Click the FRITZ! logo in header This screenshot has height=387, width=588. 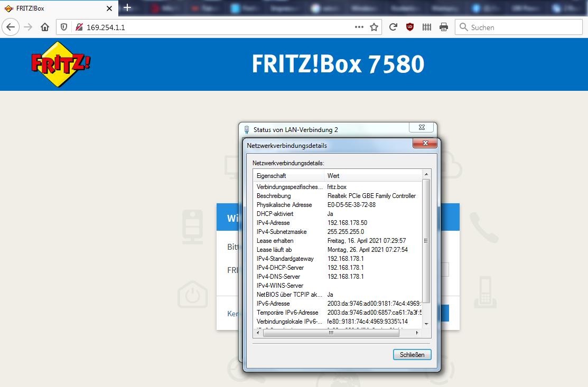click(x=61, y=64)
